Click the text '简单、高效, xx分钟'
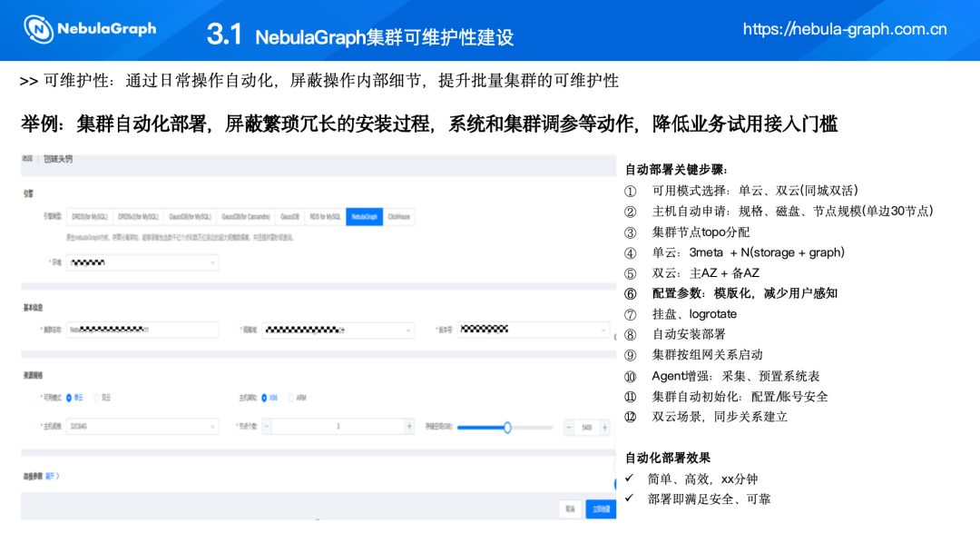The height and width of the screenshot is (553, 980). pos(702,479)
